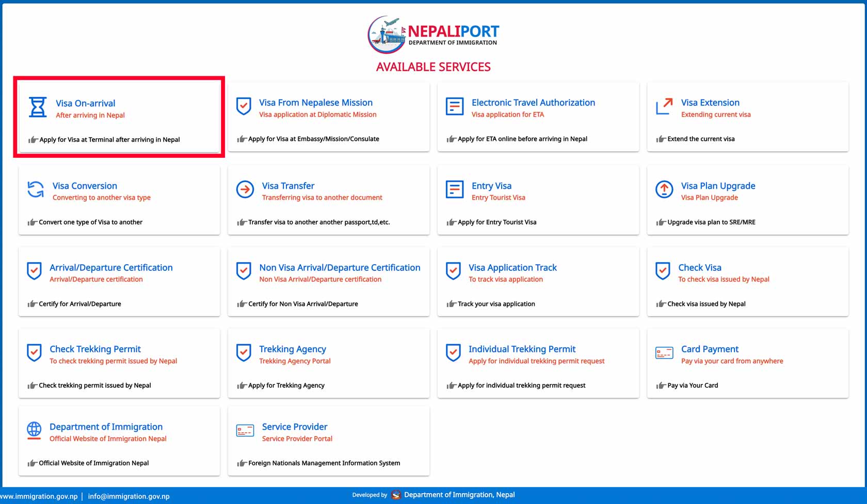Viewport: 867px width, 504px height.
Task: Open the Visa Extension service
Action: point(710,103)
